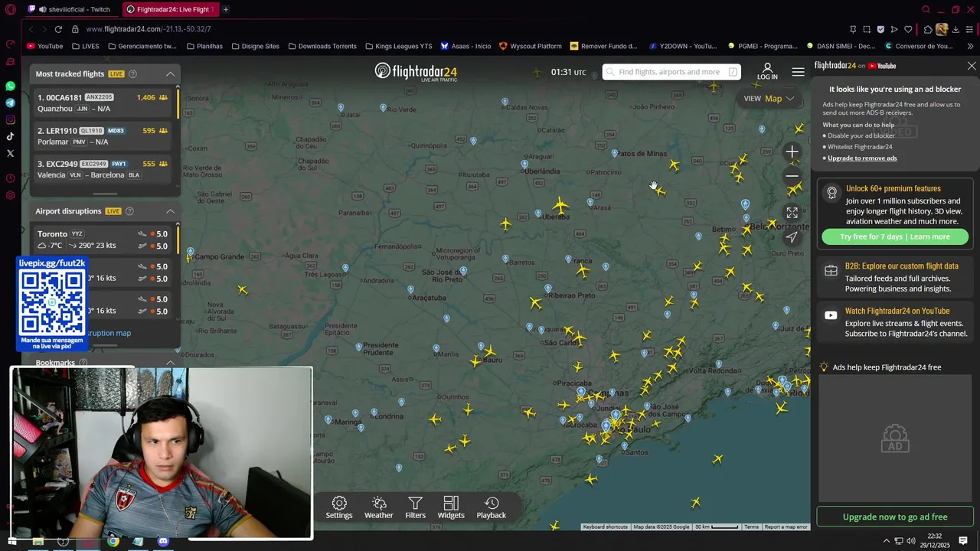Open Chrome from the taskbar
The height and width of the screenshot is (551, 980).
[113, 541]
